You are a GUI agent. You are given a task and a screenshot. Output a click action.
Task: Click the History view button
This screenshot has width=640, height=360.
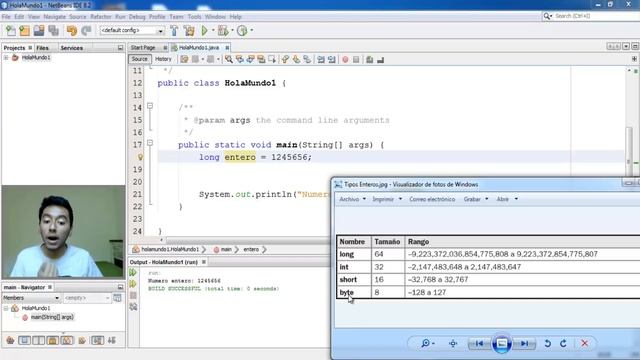163,59
